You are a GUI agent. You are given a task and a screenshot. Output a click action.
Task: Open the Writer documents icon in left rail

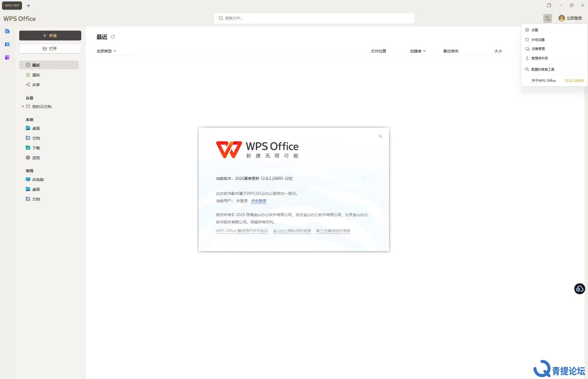(7, 31)
